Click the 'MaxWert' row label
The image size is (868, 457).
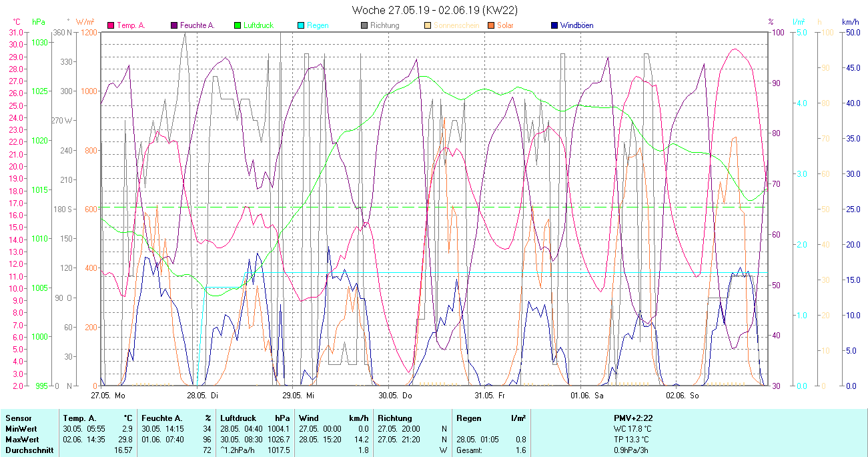coord(21,440)
